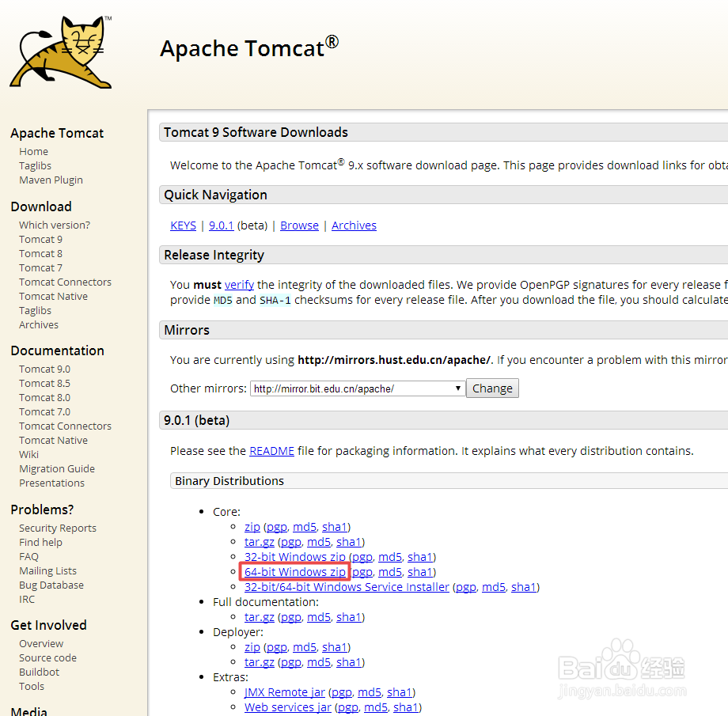View the Security Reports page
This screenshot has width=728, height=716.
tap(58, 528)
